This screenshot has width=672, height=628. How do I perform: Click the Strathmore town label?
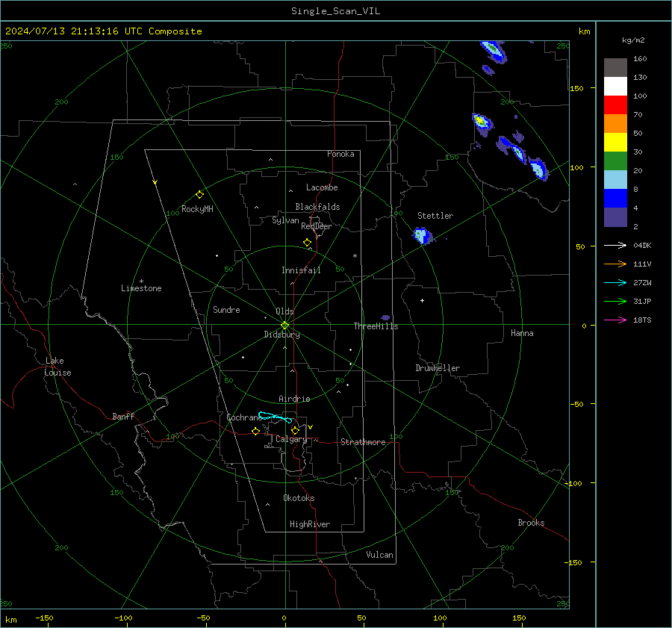(363, 442)
